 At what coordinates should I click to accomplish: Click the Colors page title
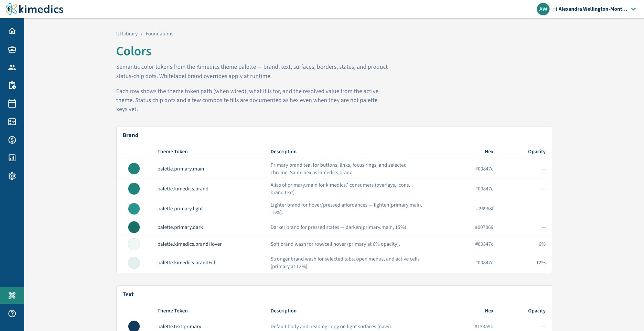pyautogui.click(x=134, y=51)
